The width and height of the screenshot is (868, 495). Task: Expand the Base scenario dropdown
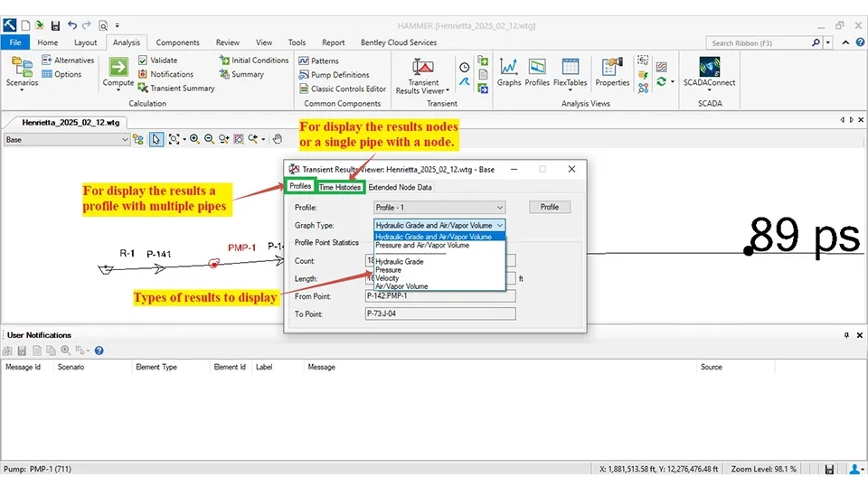124,139
